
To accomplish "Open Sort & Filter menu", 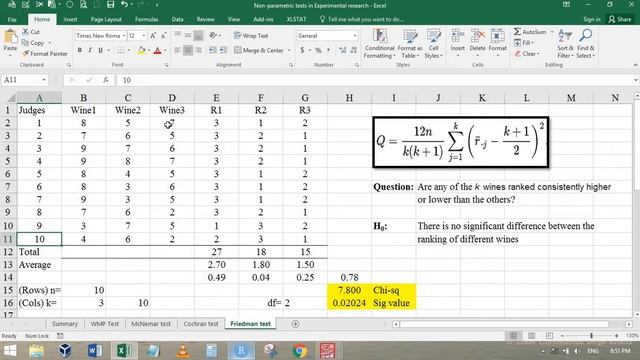I will pos(565,43).
